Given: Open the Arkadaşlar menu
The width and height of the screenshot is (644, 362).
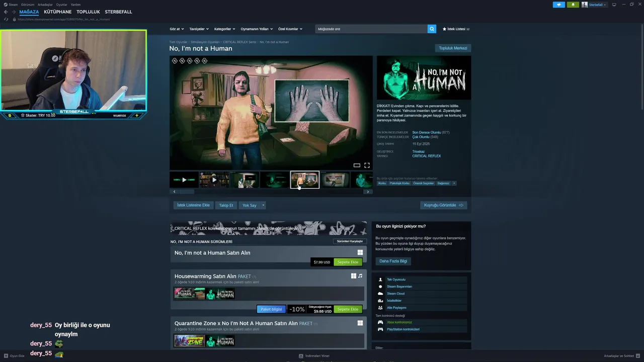Looking at the screenshot, I should (x=45, y=5).
